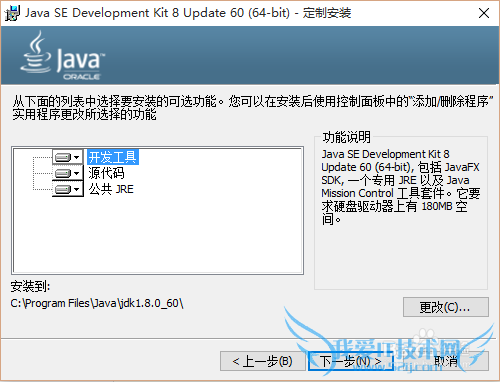Click the 更改(C)... button
500x382 pixels.
click(x=446, y=307)
